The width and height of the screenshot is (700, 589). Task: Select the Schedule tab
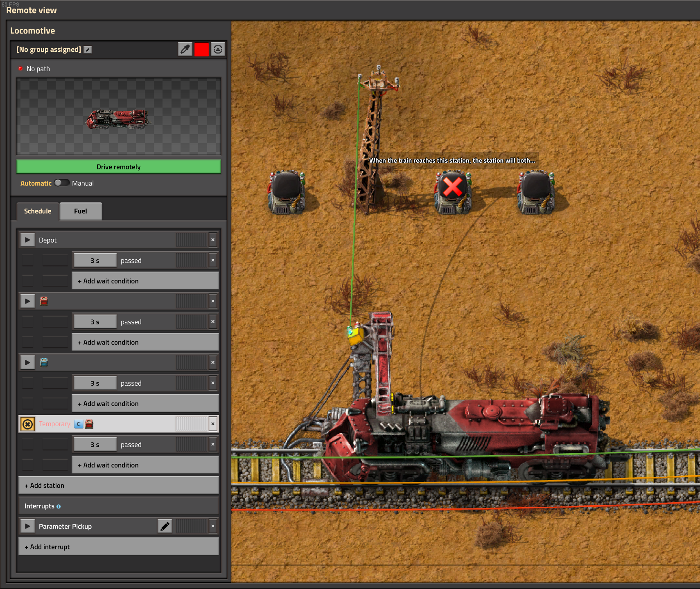(x=38, y=211)
